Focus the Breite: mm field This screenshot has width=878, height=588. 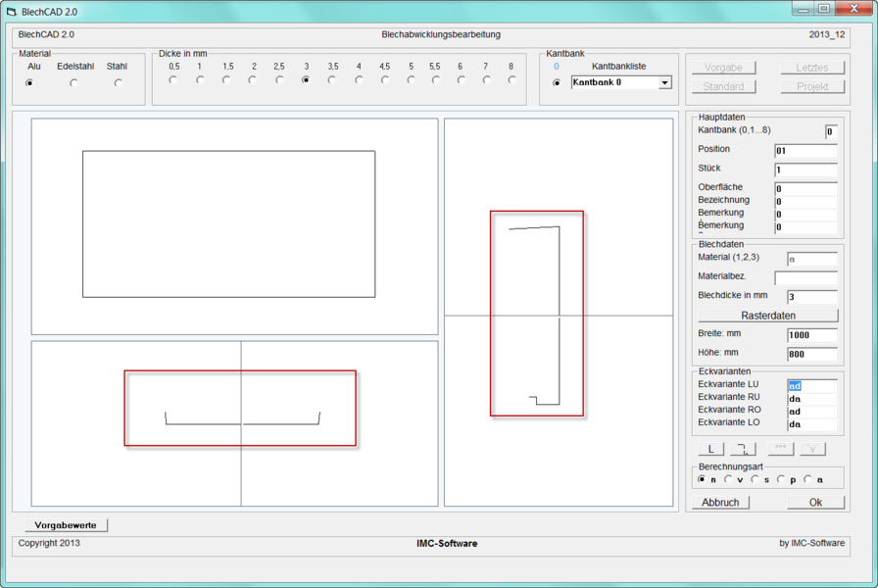(812, 335)
